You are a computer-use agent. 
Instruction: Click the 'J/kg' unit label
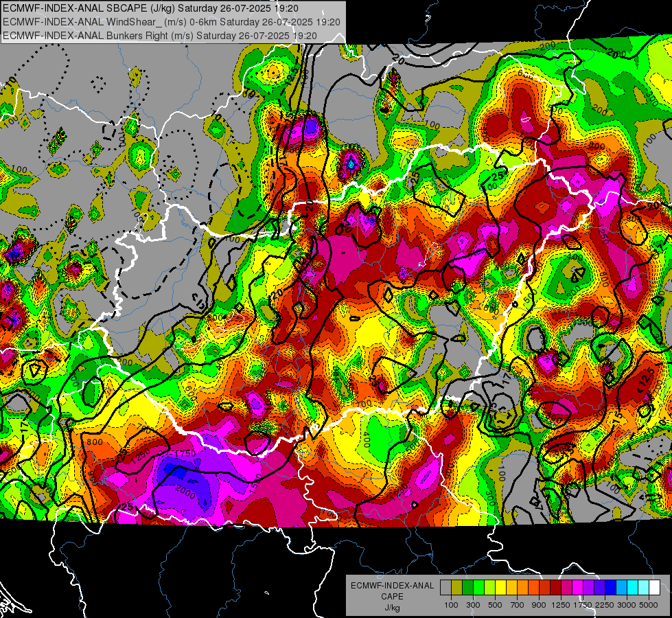(x=392, y=608)
